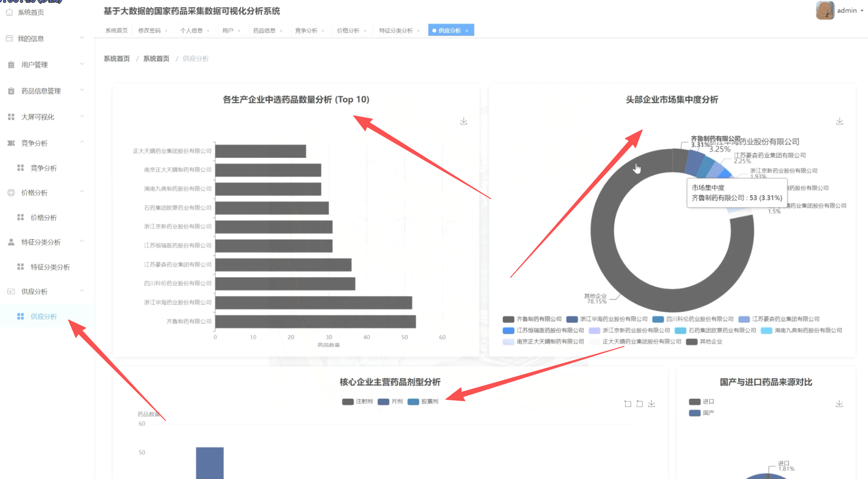Click the icon beside the 竞争分析 group

point(11,143)
